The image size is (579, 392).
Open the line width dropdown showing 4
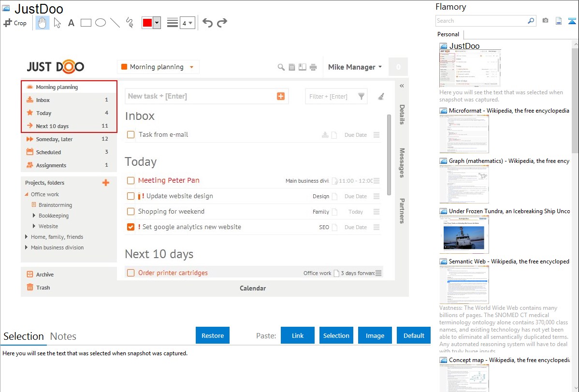click(188, 23)
